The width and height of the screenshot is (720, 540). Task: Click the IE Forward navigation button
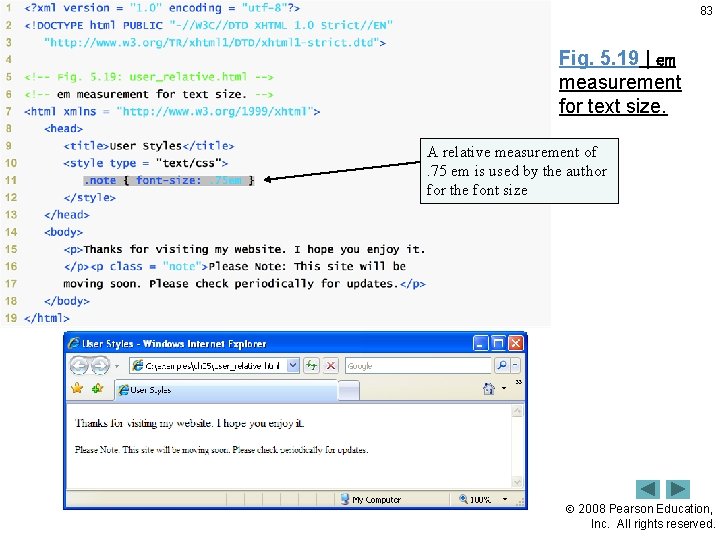coord(100,366)
